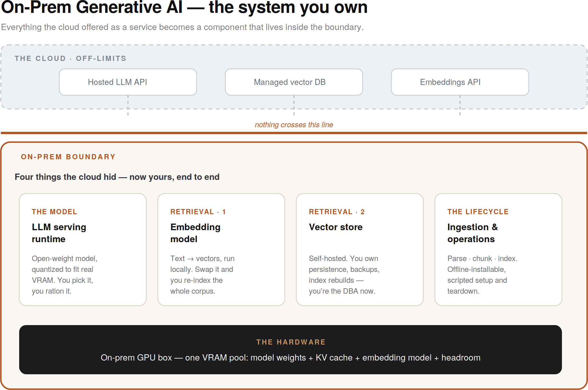Viewport: 588px width, 390px height.
Task: Click the subtitle starting 'Everything the cloud offered'
Action: click(182, 27)
